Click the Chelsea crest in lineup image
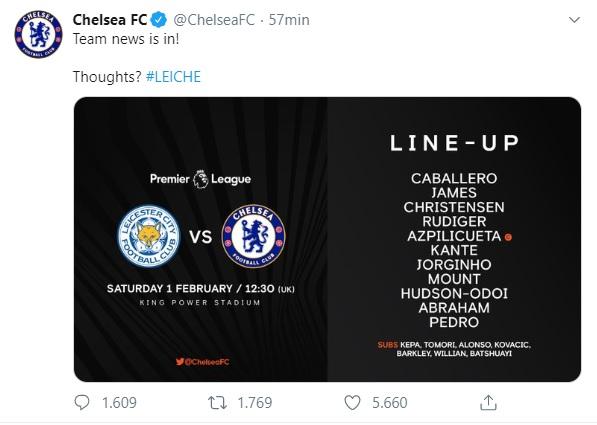Screen dimensions: 597x425 click(254, 236)
